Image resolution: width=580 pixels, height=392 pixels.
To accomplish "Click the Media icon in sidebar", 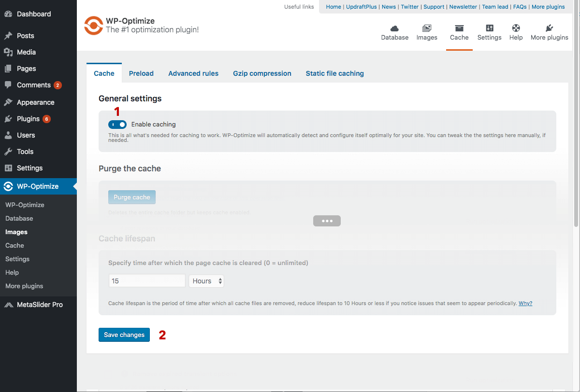I will (x=8, y=52).
